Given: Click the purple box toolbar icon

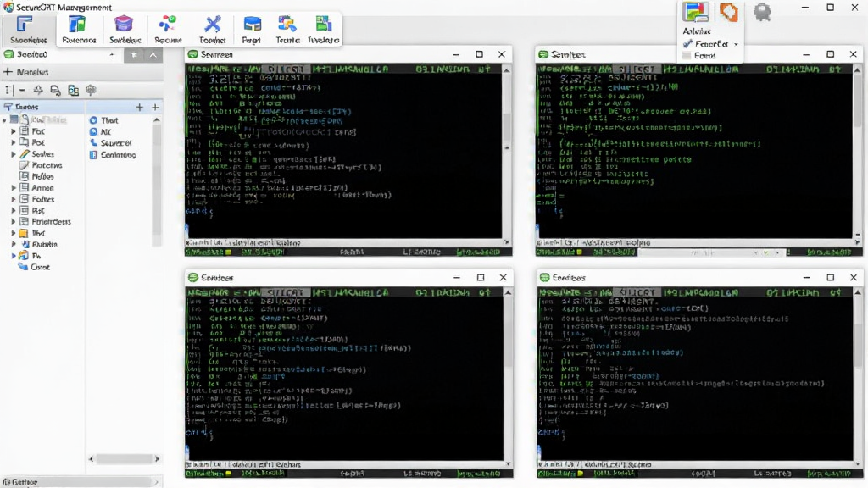Looking at the screenshot, I should point(124,25).
